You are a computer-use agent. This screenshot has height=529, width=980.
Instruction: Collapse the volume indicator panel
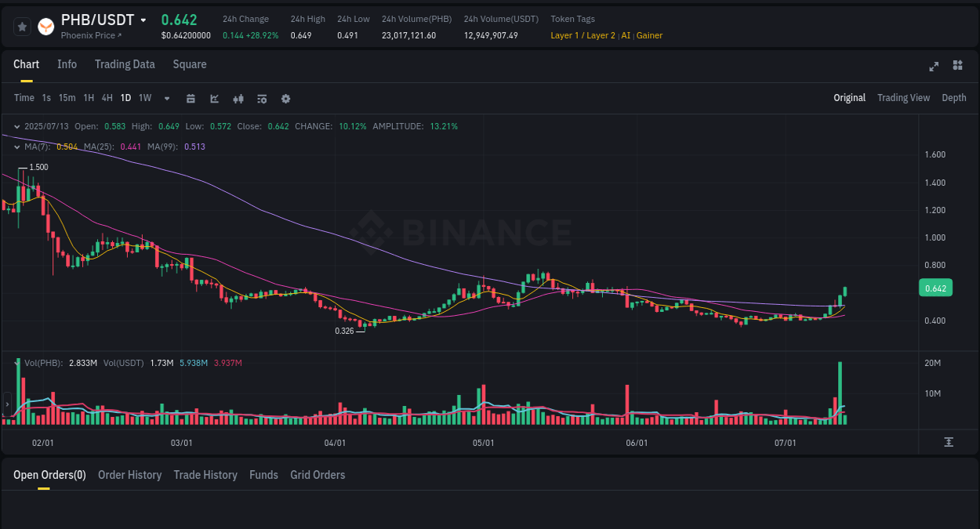point(16,362)
